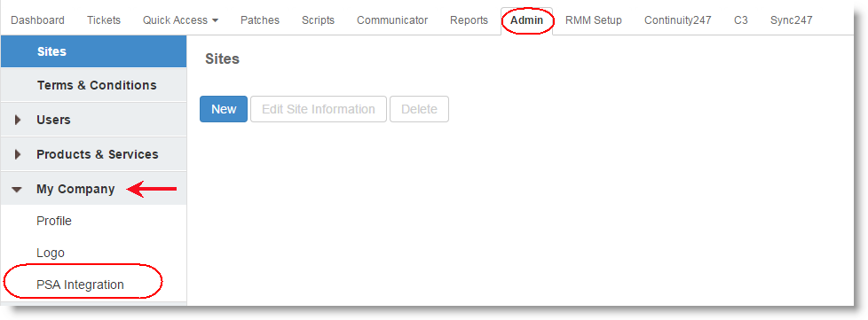Collapse the My Company section arrow
The width and height of the screenshot is (868, 320).
[17, 189]
